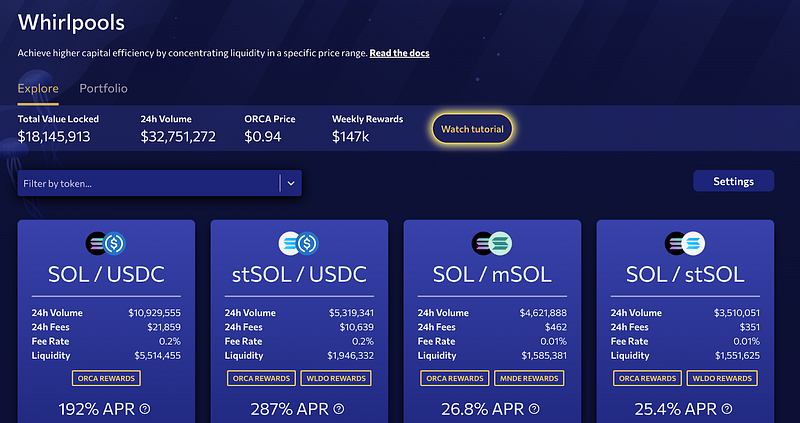
Task: Click the help icon beside 192% APR
Action: pyautogui.click(x=145, y=409)
